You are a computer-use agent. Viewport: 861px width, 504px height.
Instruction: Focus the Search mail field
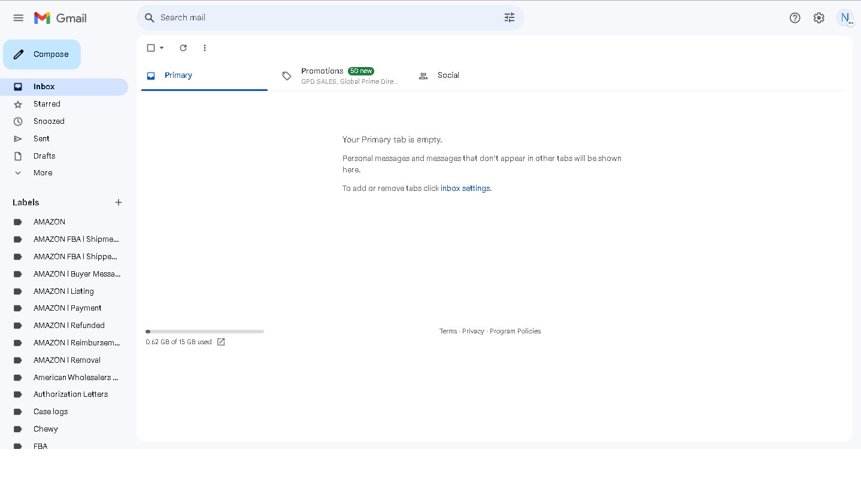[331, 18]
